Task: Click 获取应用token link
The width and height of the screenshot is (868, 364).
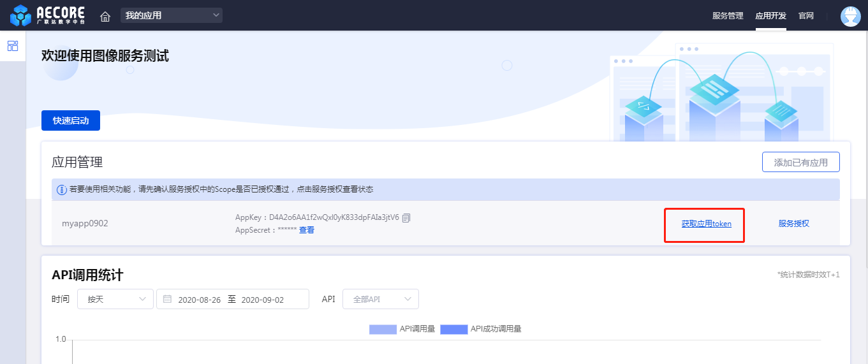Action: 706,224
